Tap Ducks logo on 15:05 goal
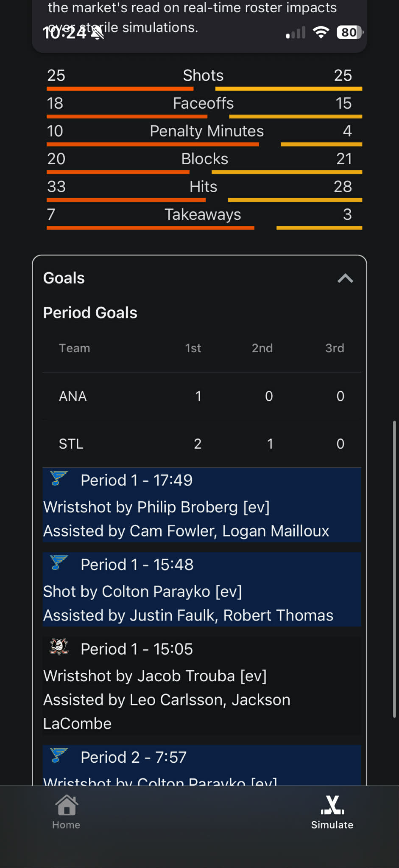 (x=59, y=647)
